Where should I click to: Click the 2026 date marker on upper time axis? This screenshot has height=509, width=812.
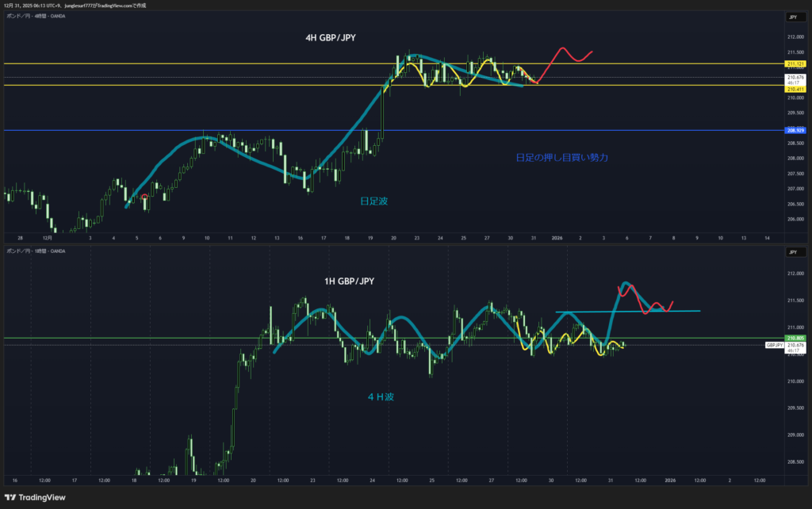[556, 237]
